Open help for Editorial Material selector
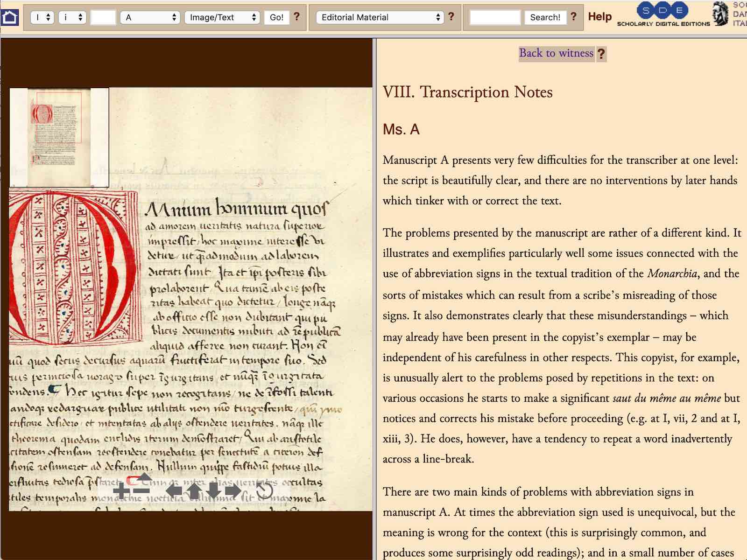This screenshot has height=560, width=747. (x=451, y=17)
